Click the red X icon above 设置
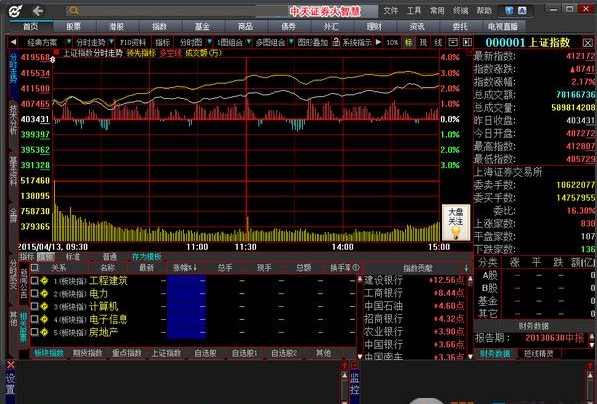This screenshot has width=597, height=404. tap(11, 365)
